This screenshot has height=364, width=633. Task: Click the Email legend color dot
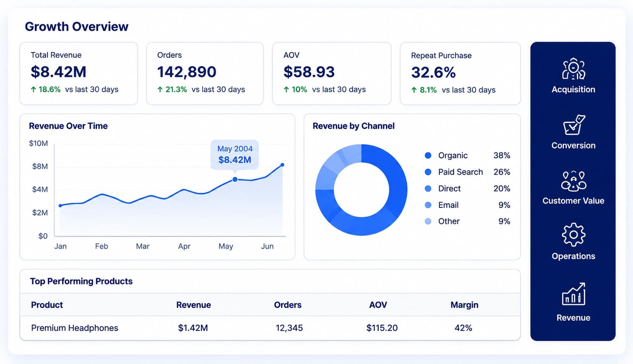(x=428, y=205)
